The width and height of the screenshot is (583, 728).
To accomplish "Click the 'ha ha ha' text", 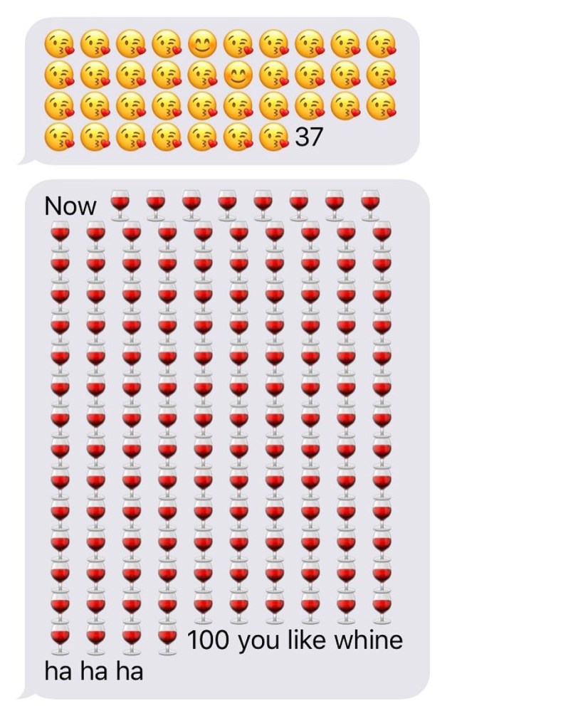I will click(94, 671).
